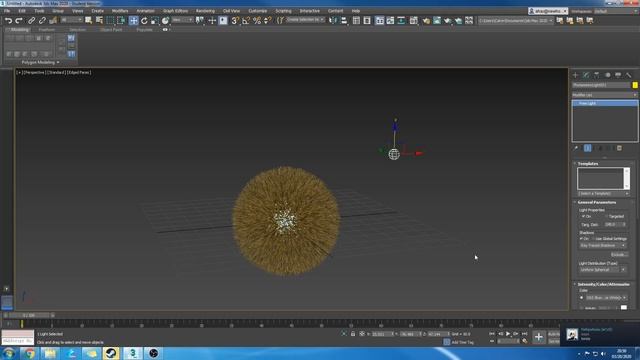This screenshot has height=360, width=640.
Task: Toggle the Ribbon display icon
Action: click(x=380, y=20)
